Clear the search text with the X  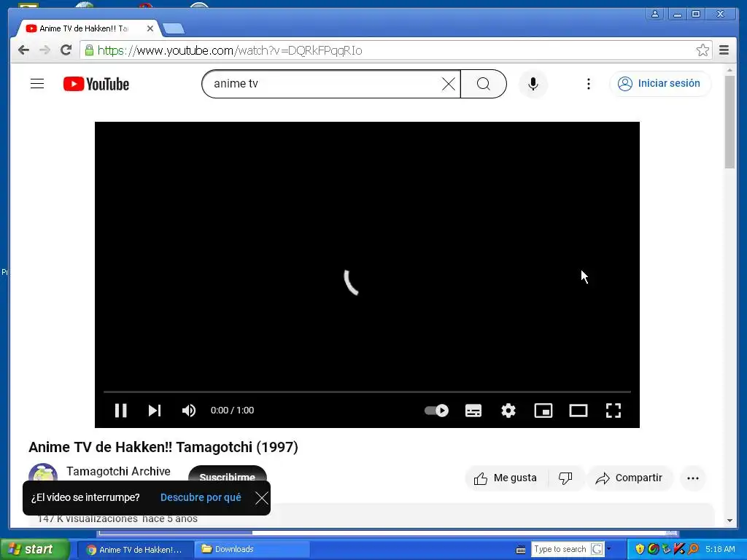pyautogui.click(x=449, y=84)
